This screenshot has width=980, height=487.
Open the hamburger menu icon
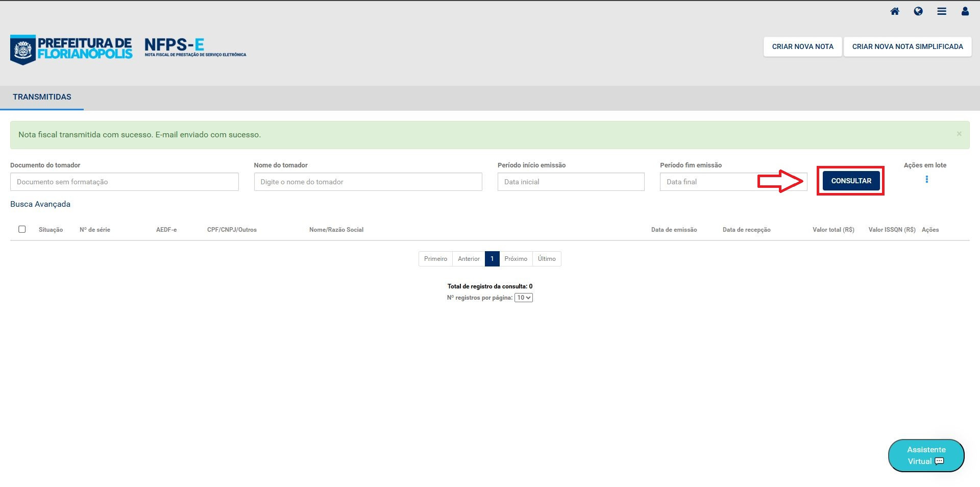tap(942, 11)
